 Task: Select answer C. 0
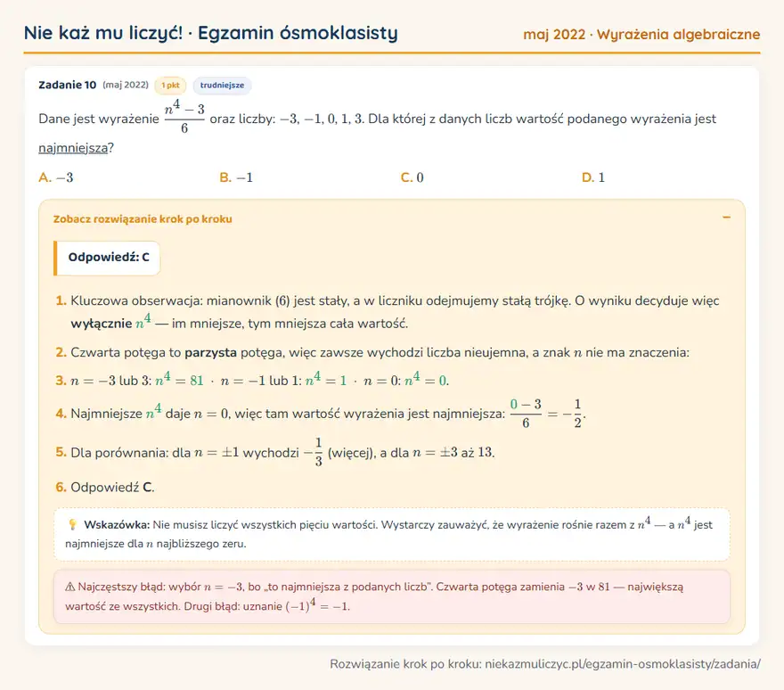coord(412,177)
